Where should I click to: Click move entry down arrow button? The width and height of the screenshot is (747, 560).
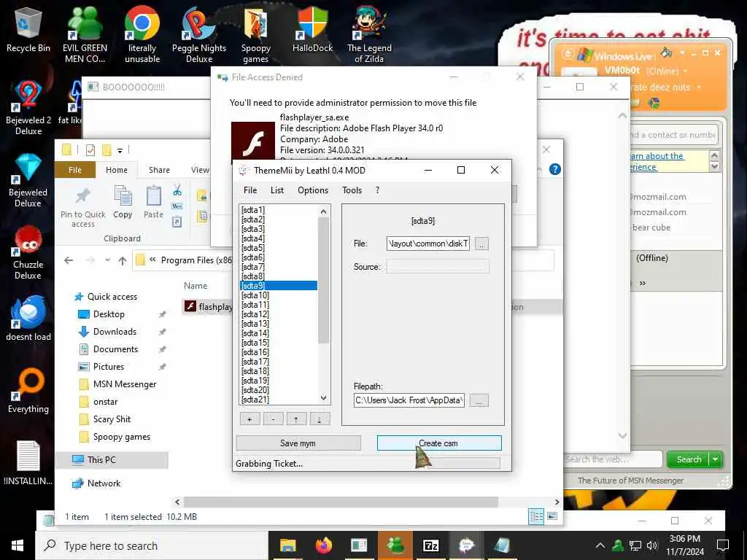pyautogui.click(x=320, y=419)
